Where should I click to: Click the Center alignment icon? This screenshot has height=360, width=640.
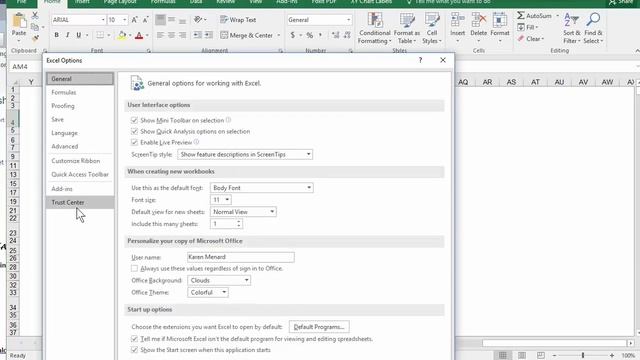171,35
